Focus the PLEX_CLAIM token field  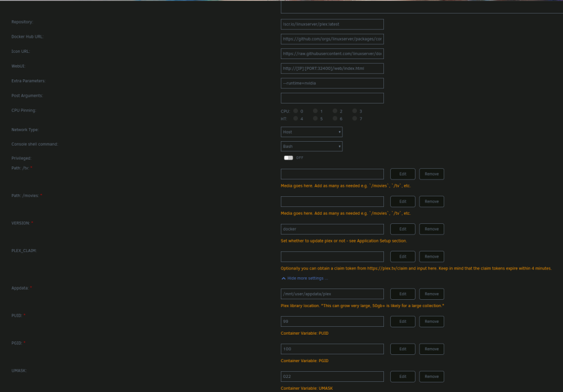pos(332,256)
